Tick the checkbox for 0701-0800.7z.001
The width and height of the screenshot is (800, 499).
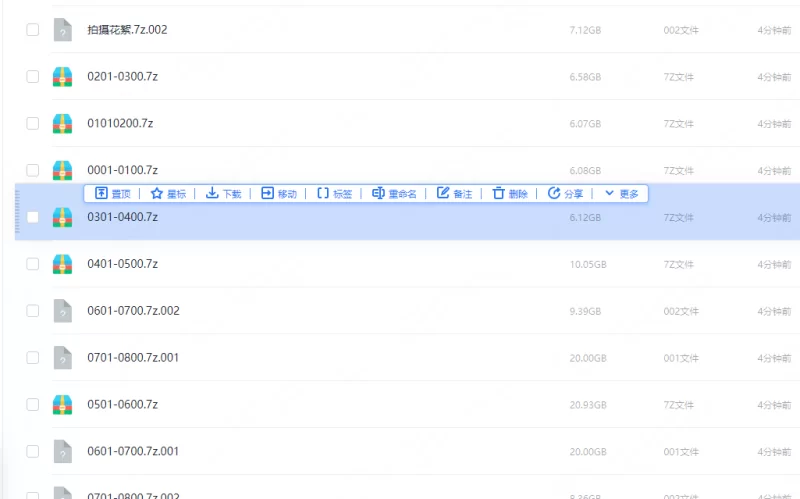pos(33,358)
